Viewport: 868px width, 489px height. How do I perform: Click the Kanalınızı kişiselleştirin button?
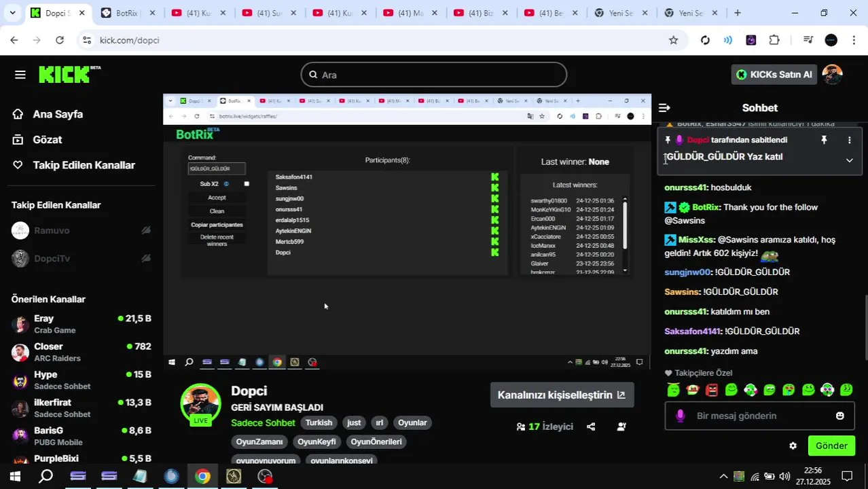(562, 395)
